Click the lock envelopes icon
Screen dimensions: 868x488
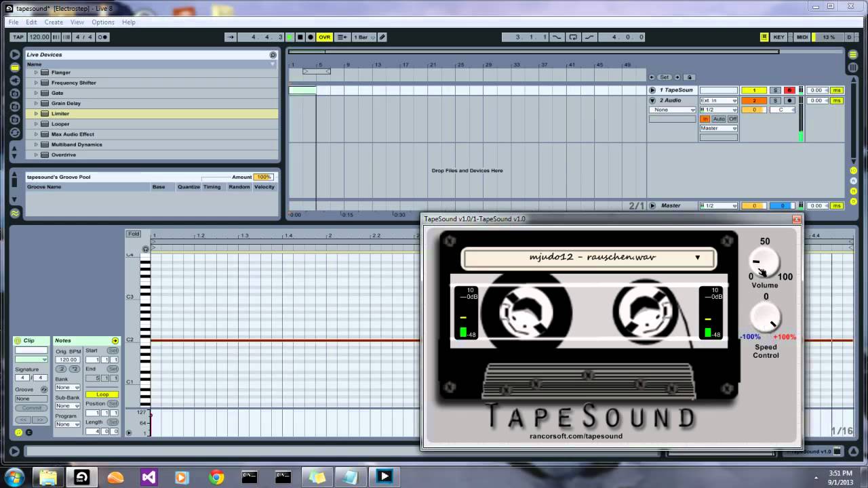[x=689, y=77]
